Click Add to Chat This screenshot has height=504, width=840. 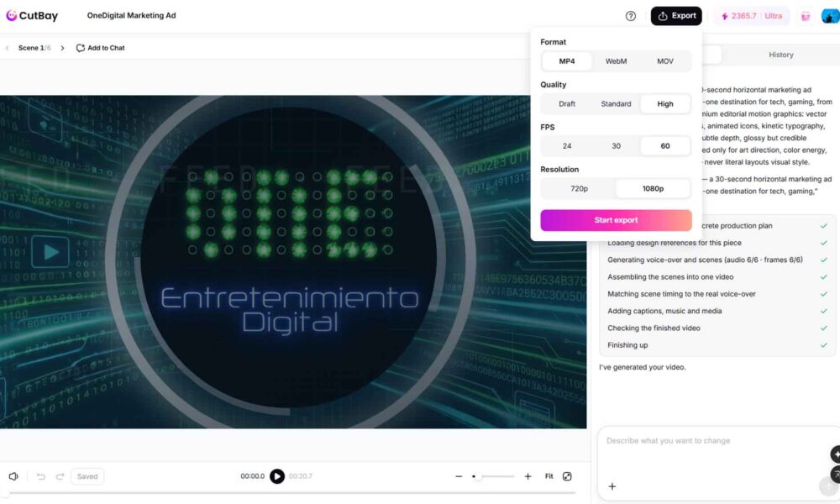pyautogui.click(x=100, y=48)
